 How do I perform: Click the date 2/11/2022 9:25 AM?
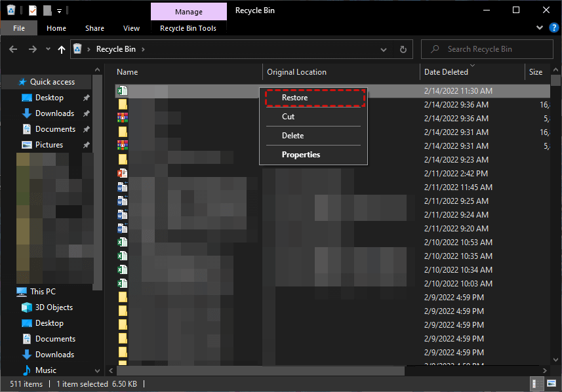456,201
